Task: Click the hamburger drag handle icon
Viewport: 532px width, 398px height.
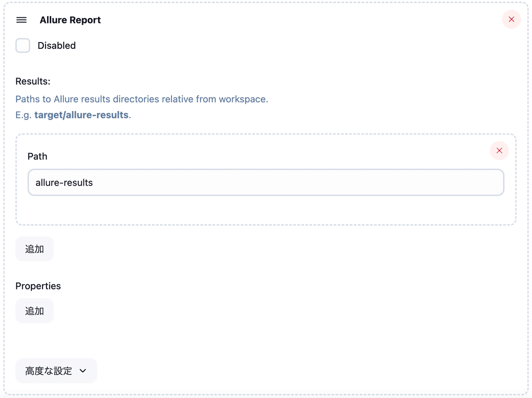Action: click(x=21, y=20)
